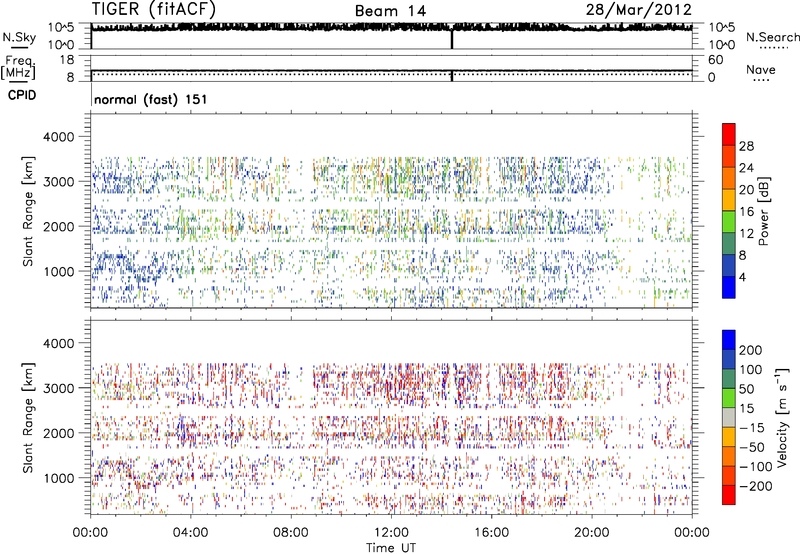This screenshot has width=800, height=554.
Task: Click the vertical data gap marker near 14:30 in noise panel
Action: [x=452, y=39]
